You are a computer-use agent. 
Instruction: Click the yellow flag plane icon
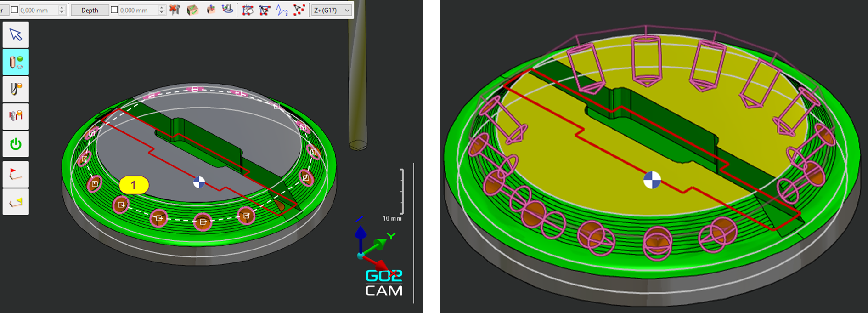pos(16,202)
